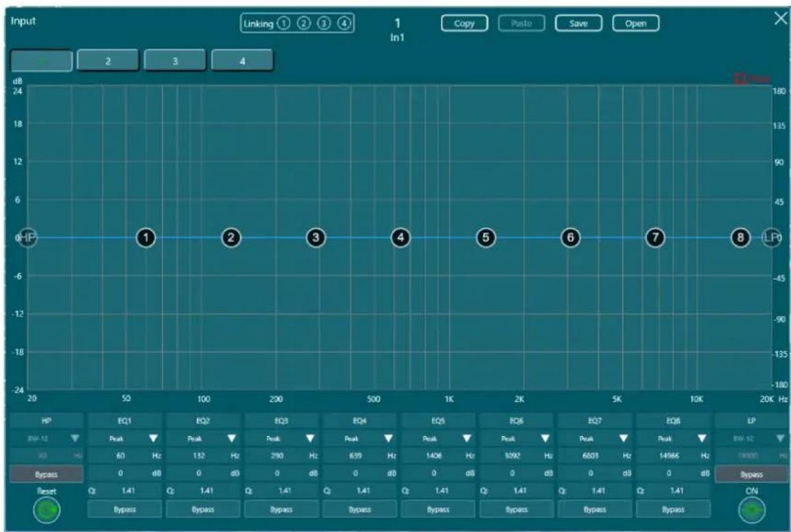
Task: Select EQ band node 2 on graph
Action: point(231,237)
